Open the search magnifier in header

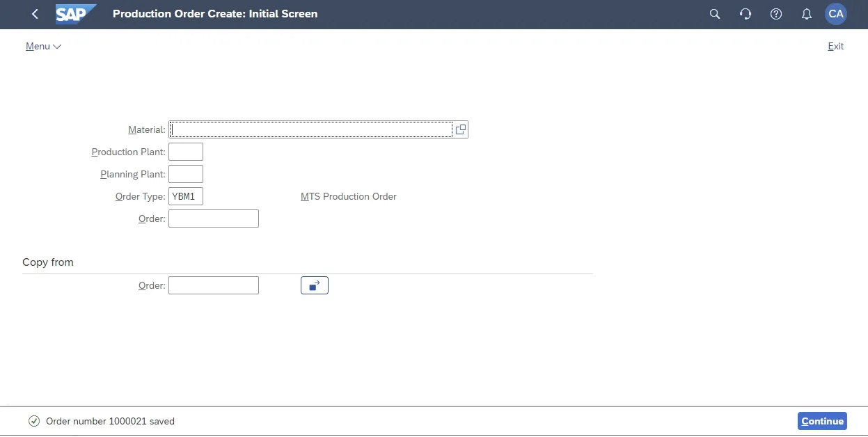714,14
